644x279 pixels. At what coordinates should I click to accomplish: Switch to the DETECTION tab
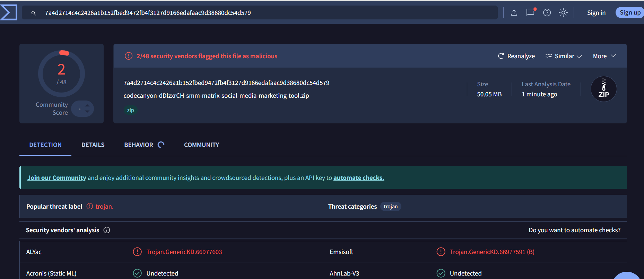point(45,145)
